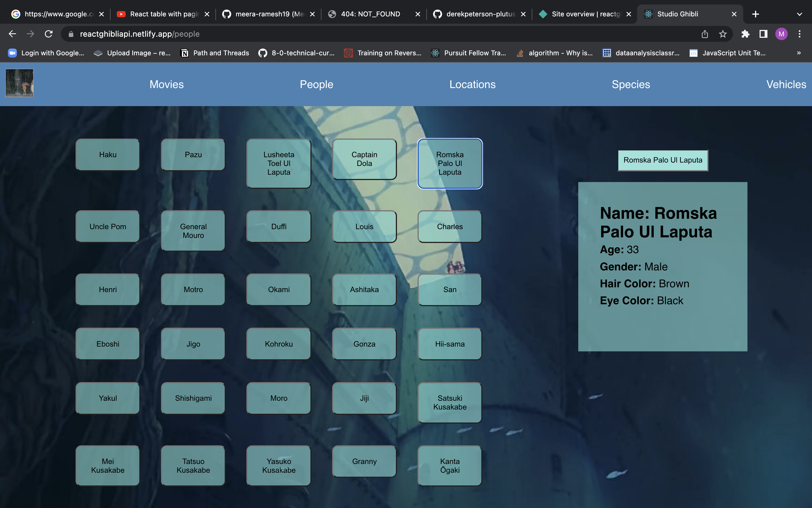Select the San button
Screen dimensions: 812x508
[x=450, y=289]
